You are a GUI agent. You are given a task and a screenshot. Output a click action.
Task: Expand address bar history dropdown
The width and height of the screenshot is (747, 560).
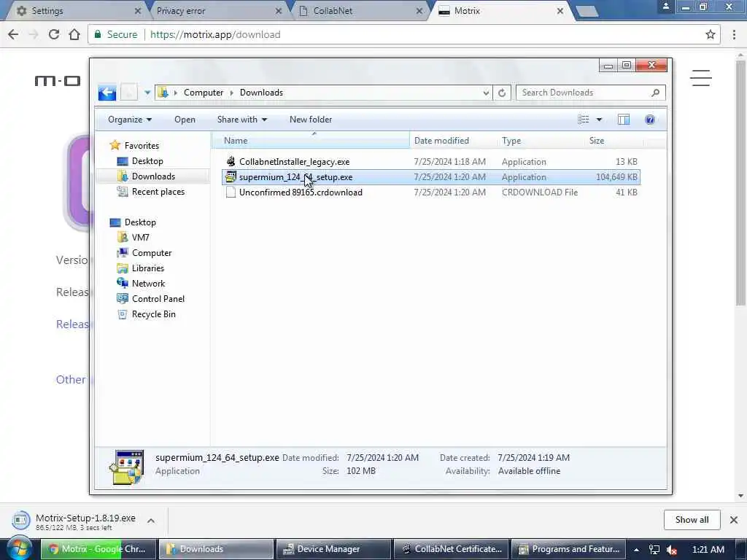485,93
